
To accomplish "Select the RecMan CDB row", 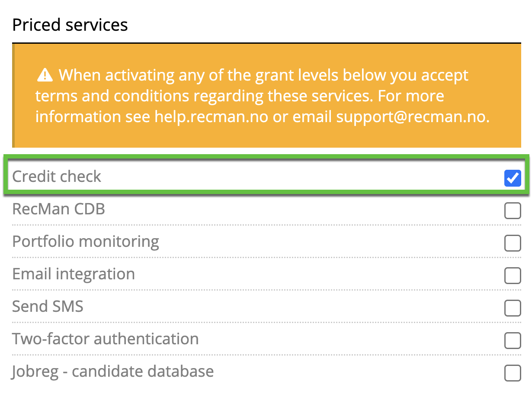I will tap(58, 209).
